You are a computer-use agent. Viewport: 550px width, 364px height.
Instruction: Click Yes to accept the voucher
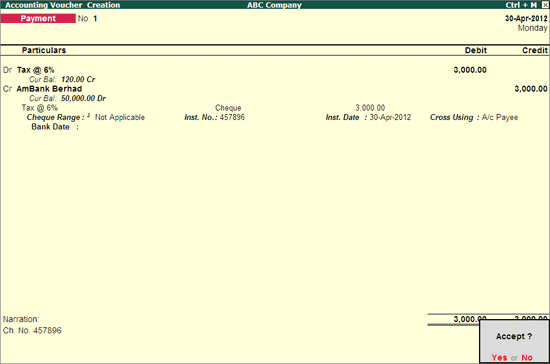(499, 357)
